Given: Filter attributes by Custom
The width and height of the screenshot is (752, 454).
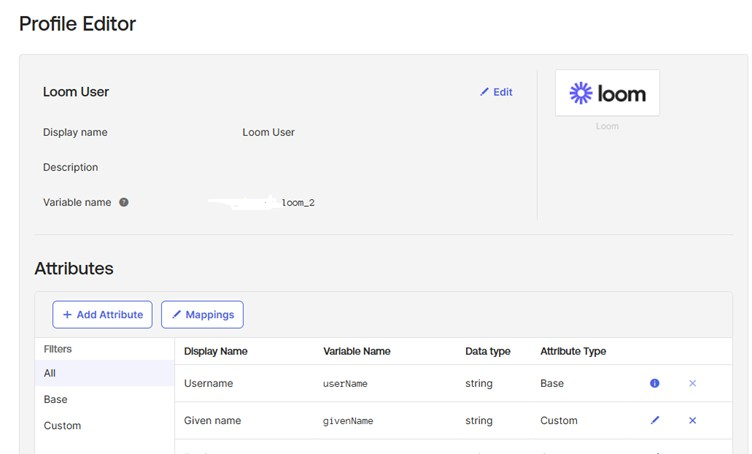Looking at the screenshot, I should point(62,425).
